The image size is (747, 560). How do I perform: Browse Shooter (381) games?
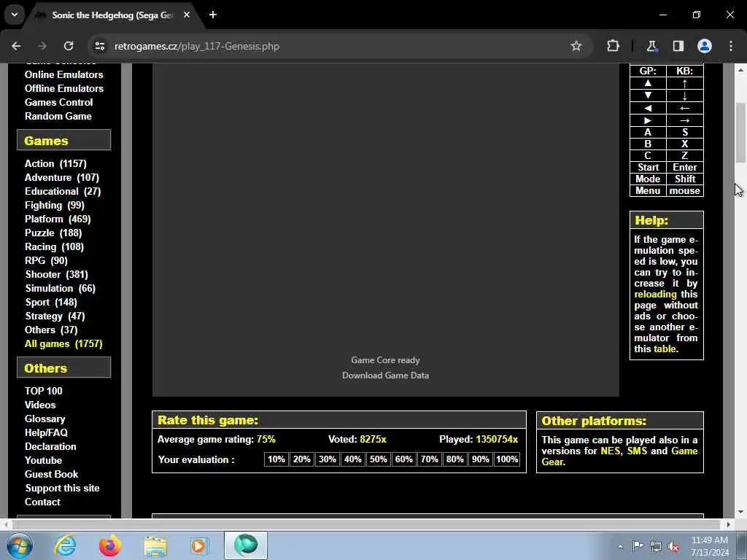coord(56,274)
